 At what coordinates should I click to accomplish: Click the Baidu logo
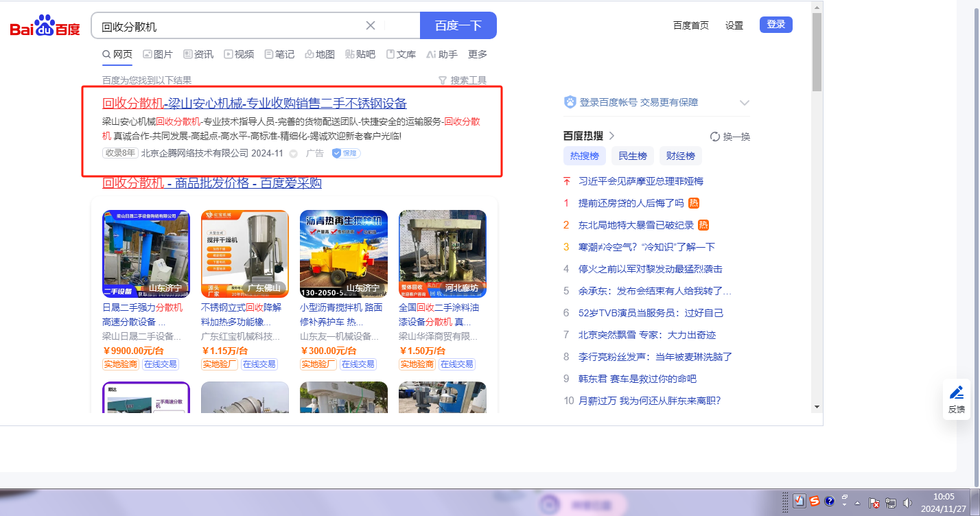(x=45, y=26)
